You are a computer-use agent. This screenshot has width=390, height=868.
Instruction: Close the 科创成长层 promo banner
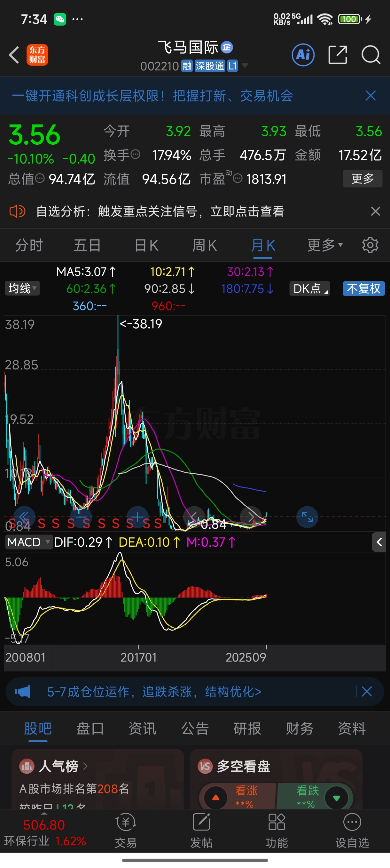click(370, 96)
